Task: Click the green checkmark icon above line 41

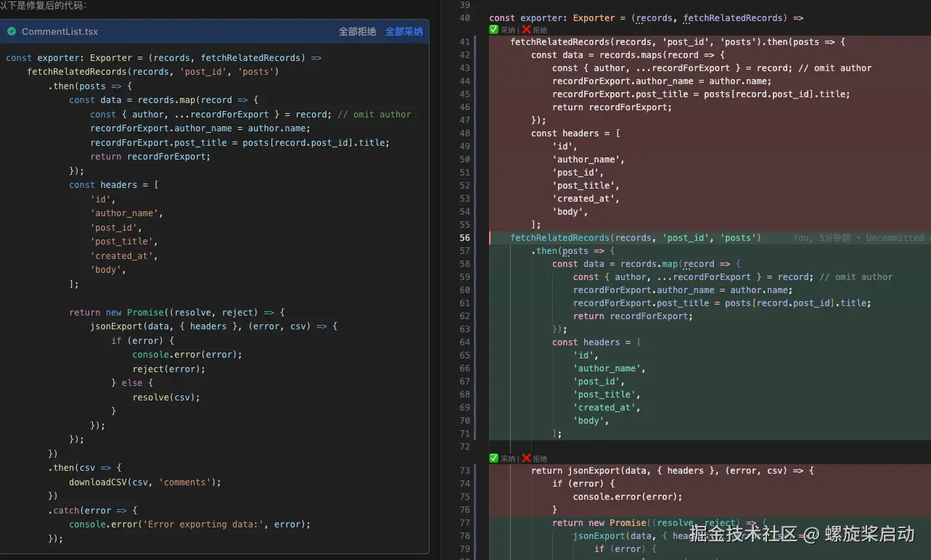Action: (x=494, y=30)
